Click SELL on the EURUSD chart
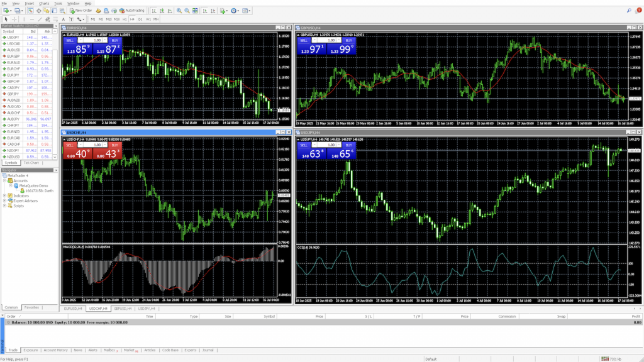 coord(70,41)
